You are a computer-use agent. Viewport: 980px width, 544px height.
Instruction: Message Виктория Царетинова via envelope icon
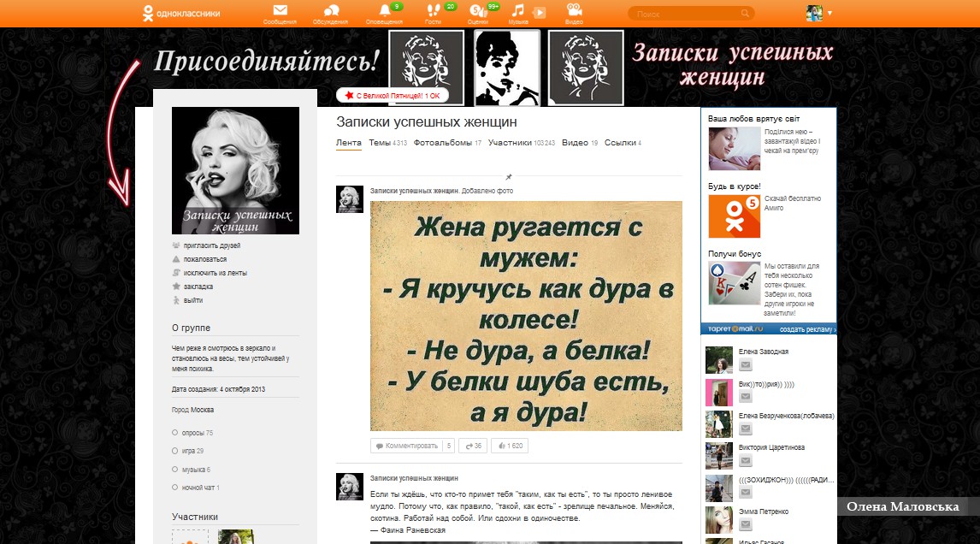[x=745, y=462]
